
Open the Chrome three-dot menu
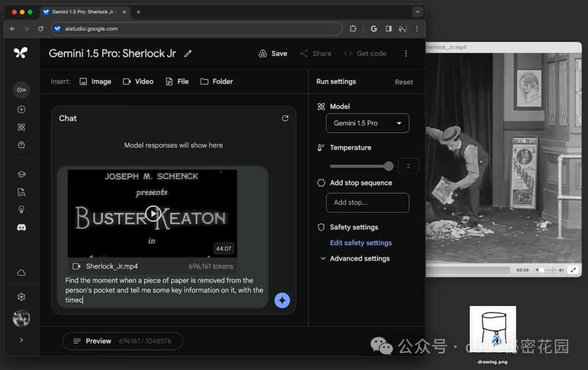point(416,28)
